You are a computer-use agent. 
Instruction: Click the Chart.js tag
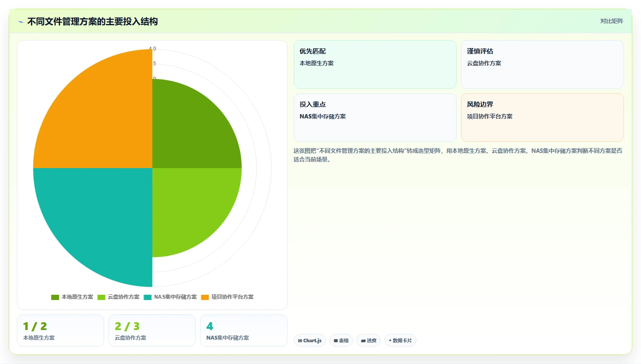(x=310, y=340)
